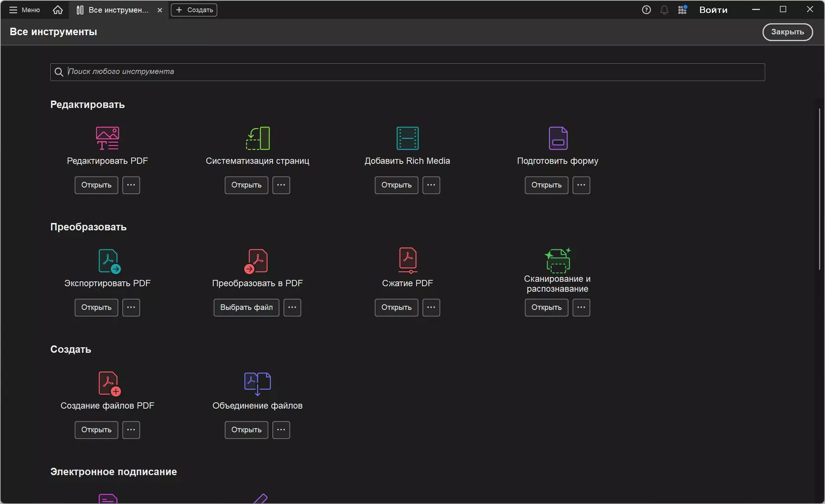Click the Редактировать PDF label

(x=107, y=161)
